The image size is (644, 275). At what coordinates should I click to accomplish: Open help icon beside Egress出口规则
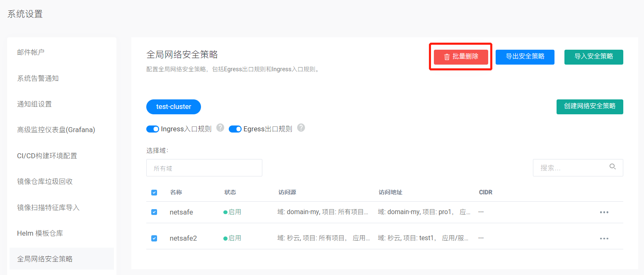[x=301, y=128]
